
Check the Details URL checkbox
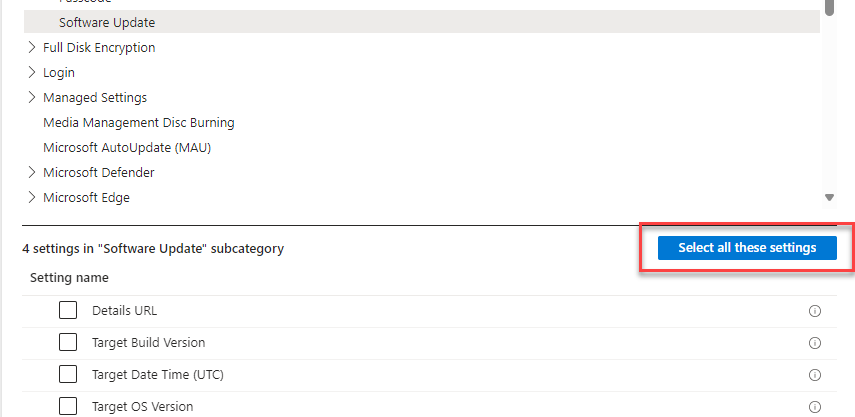coord(68,311)
